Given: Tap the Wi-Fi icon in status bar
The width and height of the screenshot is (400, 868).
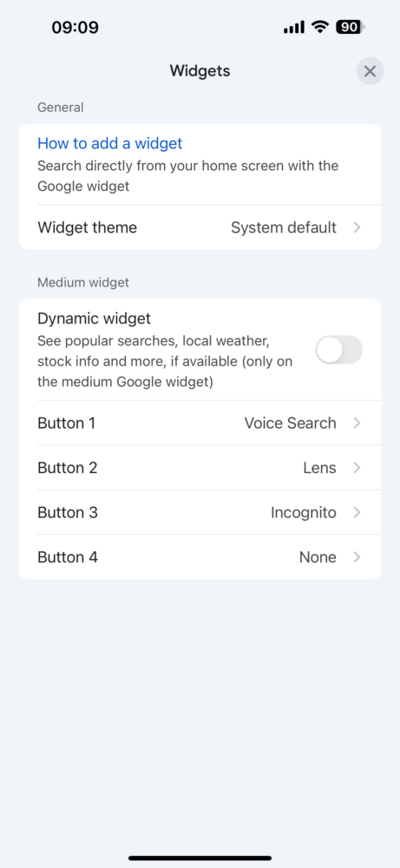Looking at the screenshot, I should (x=320, y=27).
